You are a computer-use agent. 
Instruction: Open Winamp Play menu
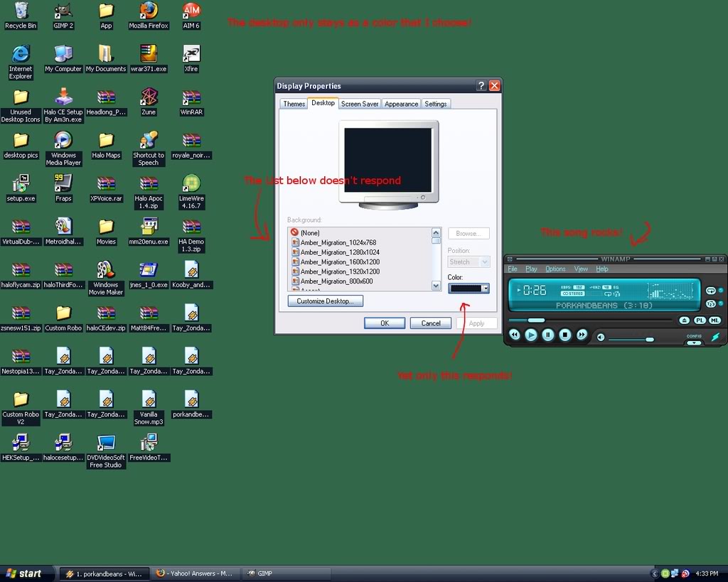coord(531,269)
